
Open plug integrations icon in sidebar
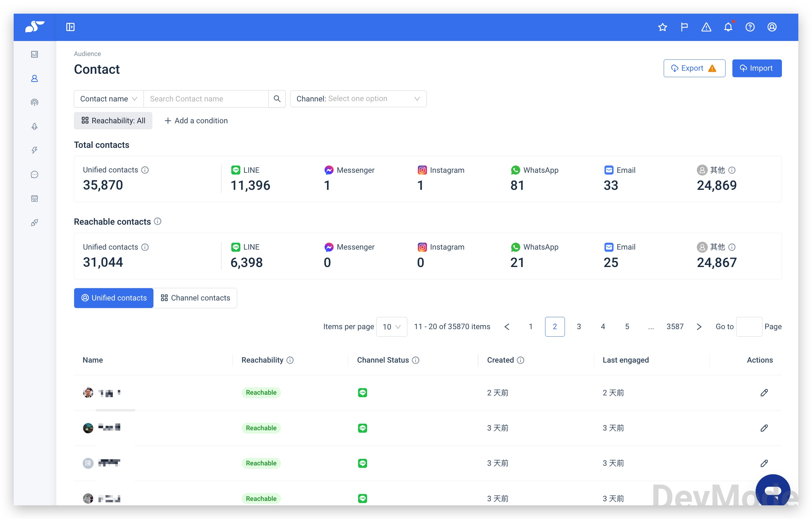click(x=35, y=223)
